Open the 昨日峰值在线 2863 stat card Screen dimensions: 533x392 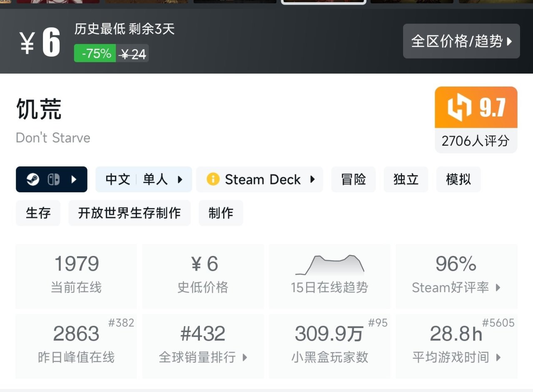coord(76,346)
